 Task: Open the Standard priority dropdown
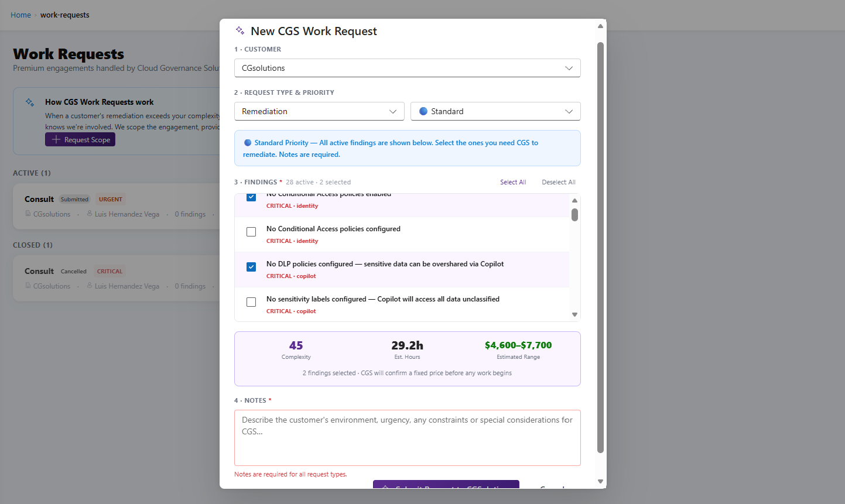coord(495,111)
